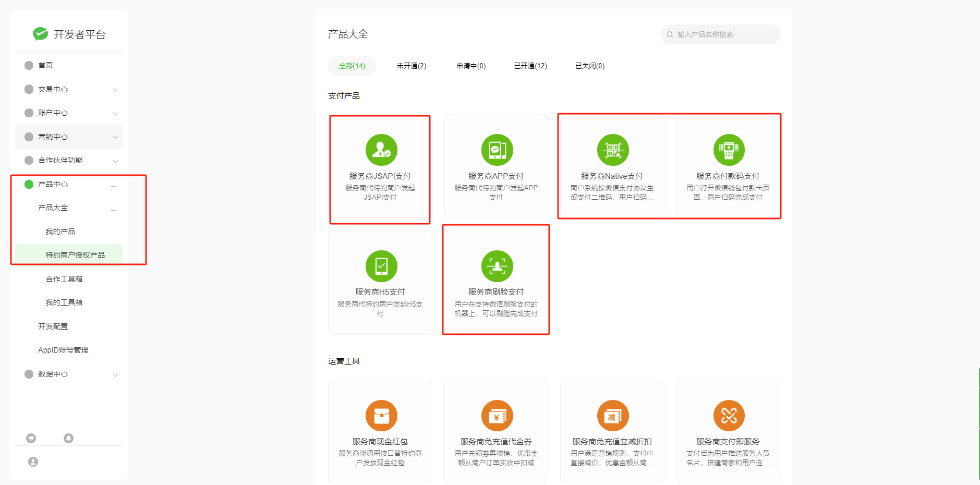Viewport: 980px width, 485px height.
Task: Open the 服务商现金红包 envelope icon
Action: point(381,416)
